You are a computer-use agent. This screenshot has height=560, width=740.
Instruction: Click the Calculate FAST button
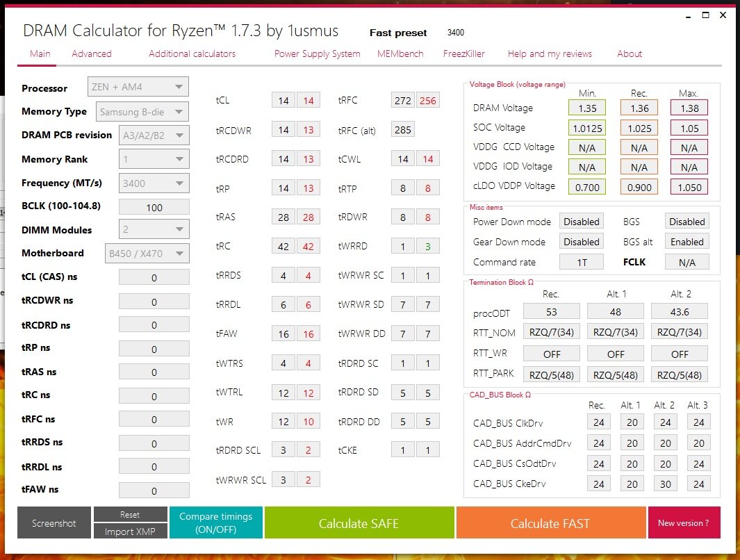point(551,522)
